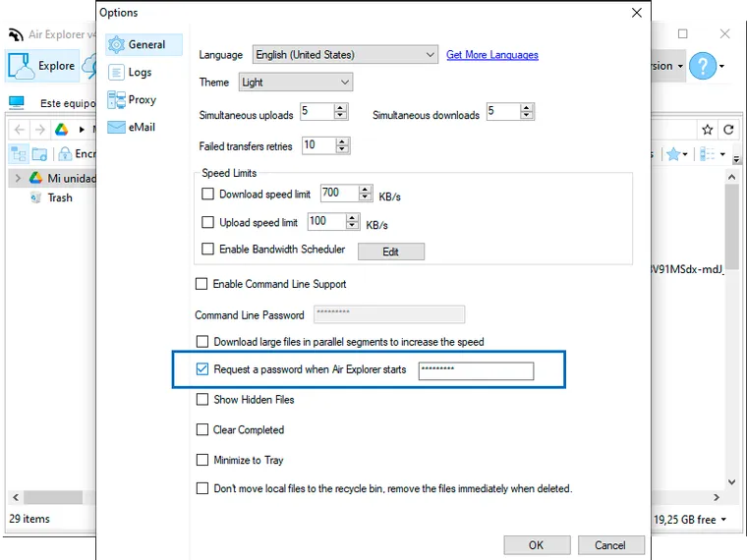Screen dimensions: 747x560
Task: Click the Este equipo computer icon
Action: [16, 102]
